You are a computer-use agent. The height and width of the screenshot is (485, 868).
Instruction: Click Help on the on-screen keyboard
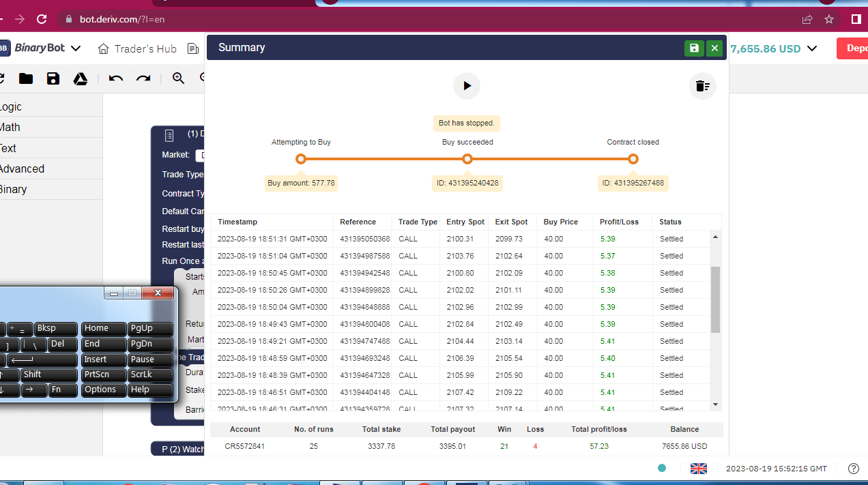tap(150, 390)
